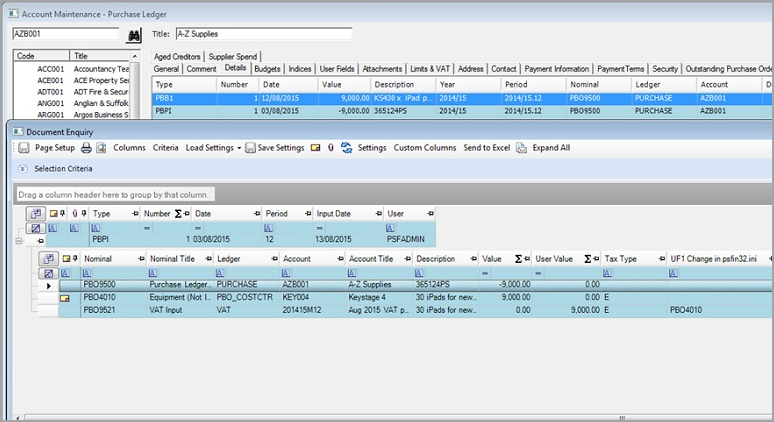Click the Expand All icon
This screenshot has height=422, width=774.
point(522,148)
